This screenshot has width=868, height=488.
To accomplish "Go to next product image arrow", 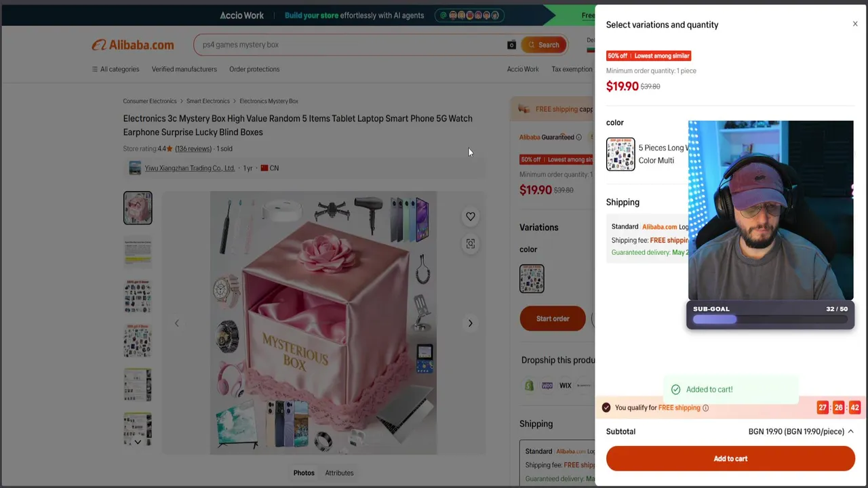I will point(470,323).
